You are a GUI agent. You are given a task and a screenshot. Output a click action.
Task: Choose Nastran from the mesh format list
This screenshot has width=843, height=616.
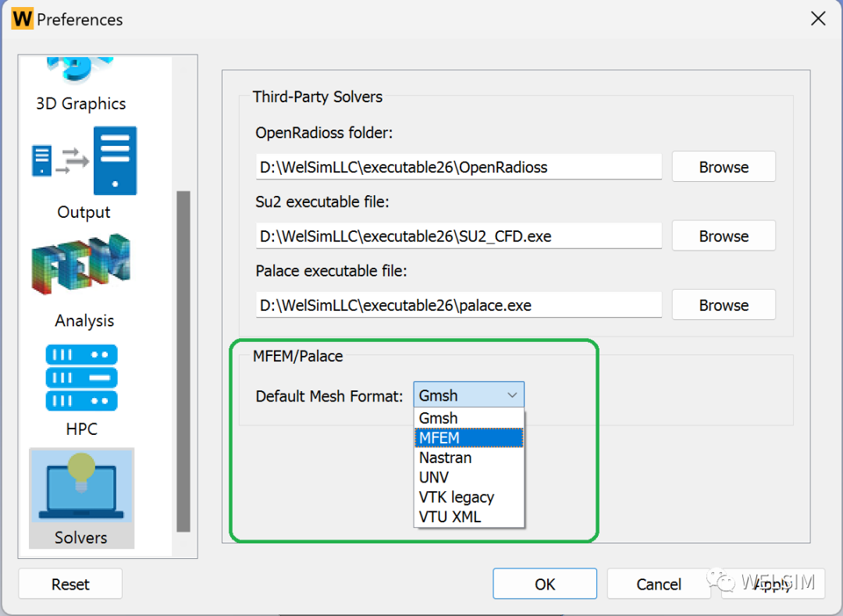468,458
